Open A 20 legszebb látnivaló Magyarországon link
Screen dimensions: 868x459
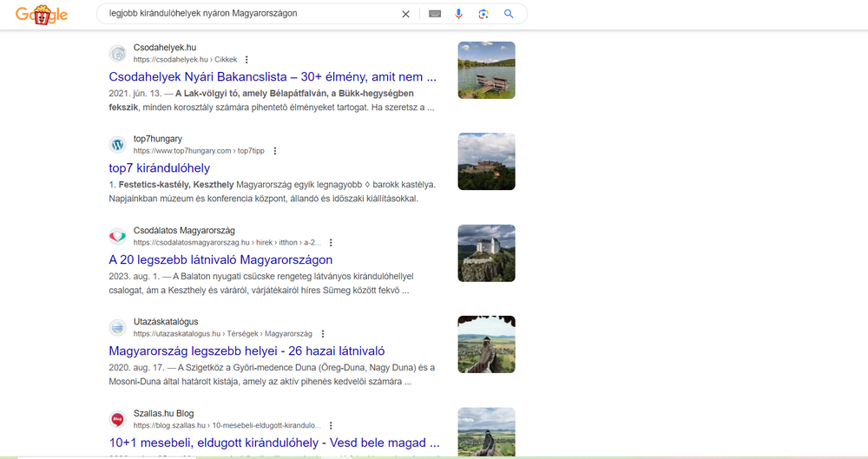click(220, 259)
